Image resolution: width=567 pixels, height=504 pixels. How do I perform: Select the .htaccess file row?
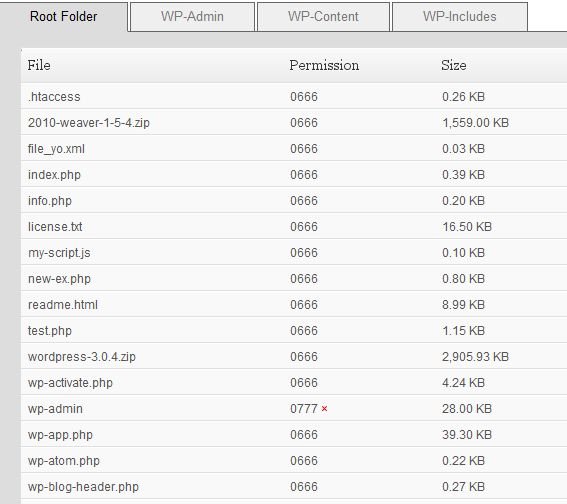pyautogui.click(x=294, y=97)
